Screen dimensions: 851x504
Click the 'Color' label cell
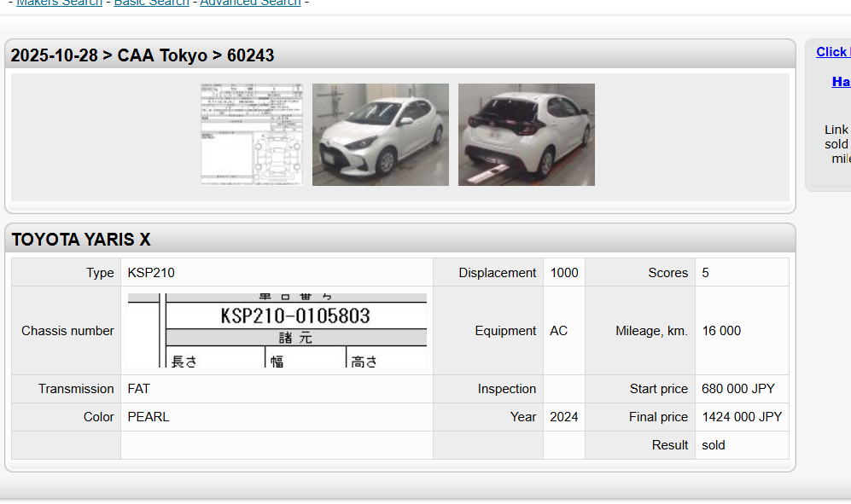[x=67, y=417]
